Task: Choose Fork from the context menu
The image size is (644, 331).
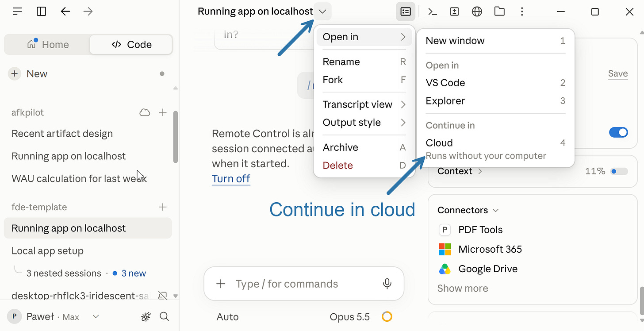Action: click(x=364, y=80)
